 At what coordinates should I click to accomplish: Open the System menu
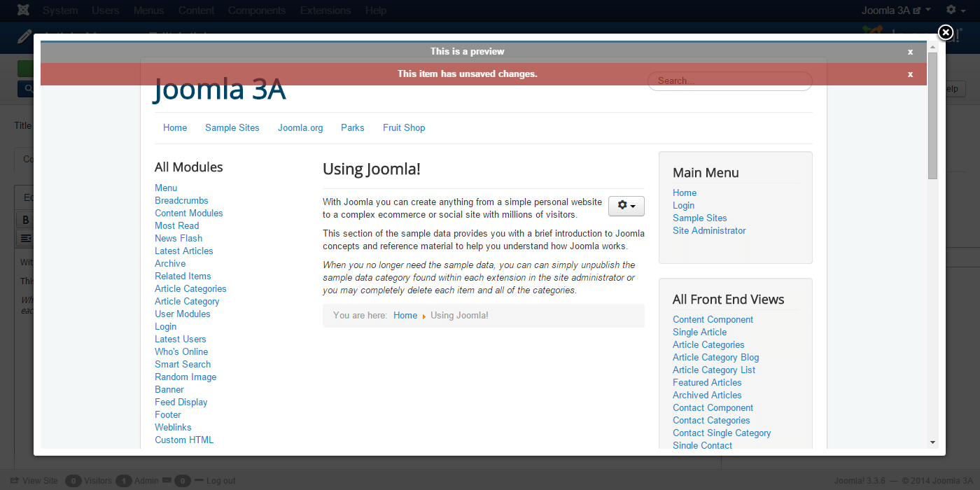point(60,10)
